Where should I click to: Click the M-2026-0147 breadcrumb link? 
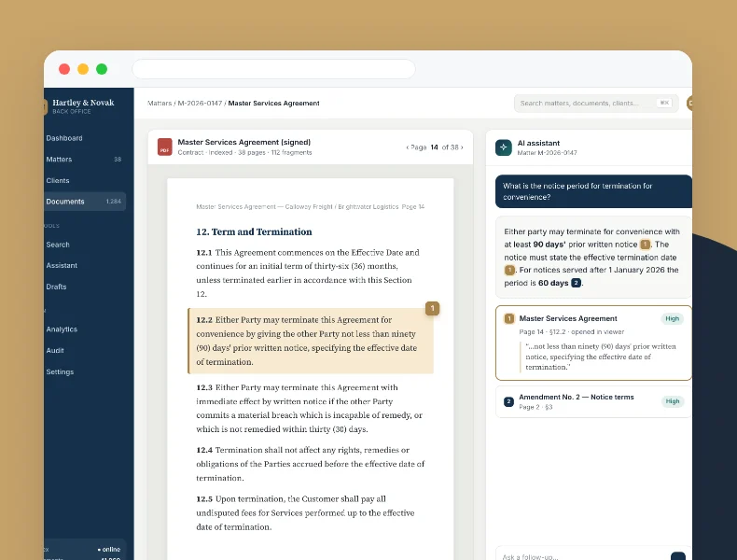(x=200, y=103)
